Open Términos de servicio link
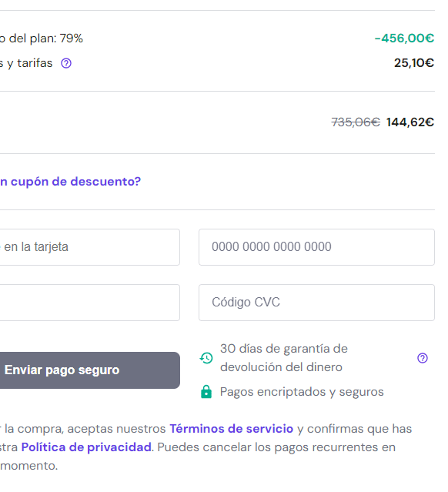The width and height of the screenshot is (448, 492). click(231, 429)
